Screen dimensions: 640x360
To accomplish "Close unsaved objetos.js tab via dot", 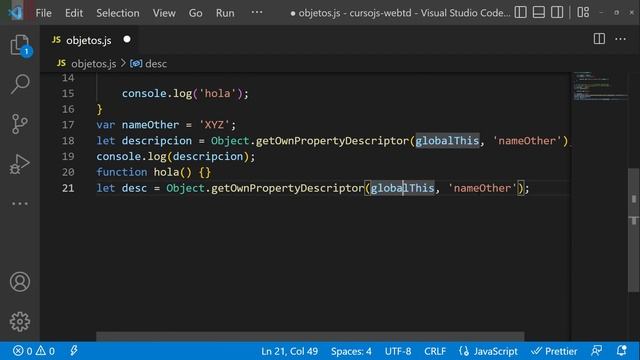I will coord(127,39).
